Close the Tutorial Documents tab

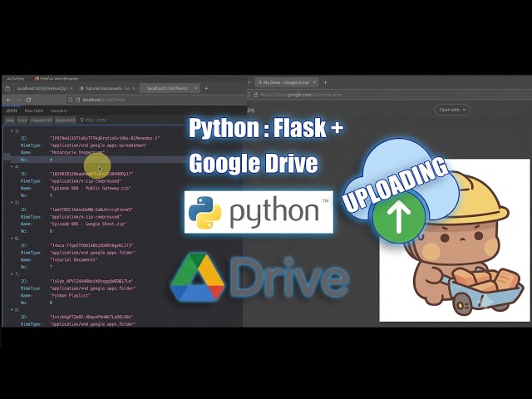point(134,88)
